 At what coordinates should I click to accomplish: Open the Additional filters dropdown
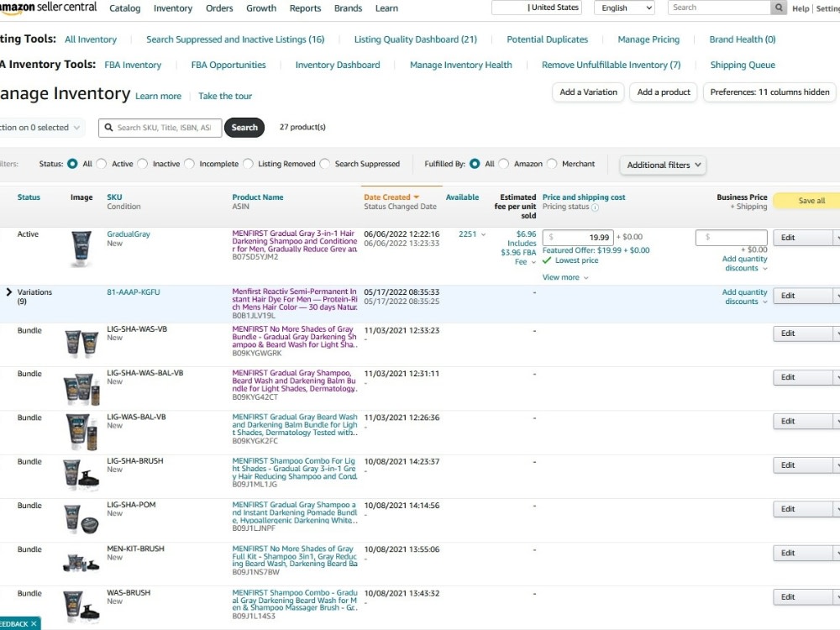[x=663, y=165]
